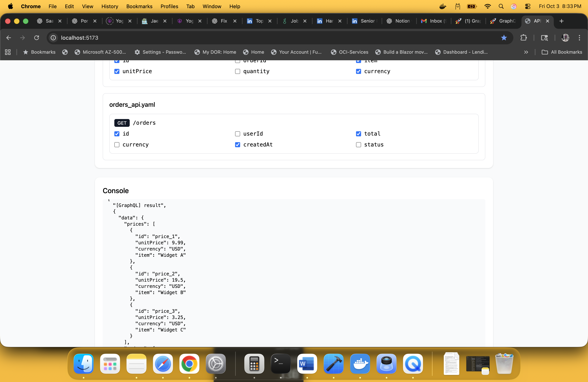Open the All Bookmarks folder

tap(562, 52)
